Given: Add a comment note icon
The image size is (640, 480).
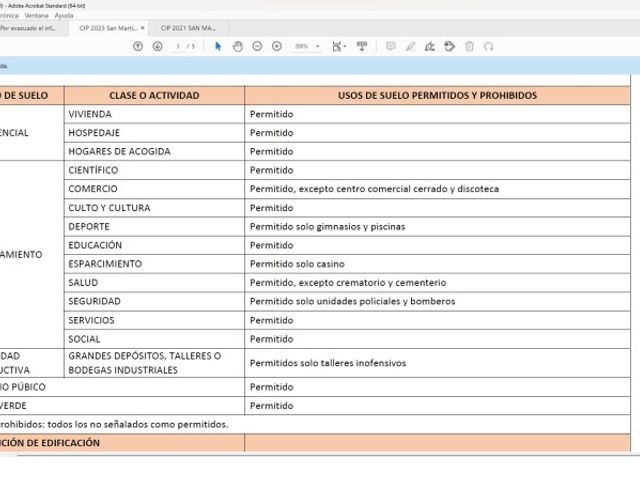Looking at the screenshot, I should [391, 47].
